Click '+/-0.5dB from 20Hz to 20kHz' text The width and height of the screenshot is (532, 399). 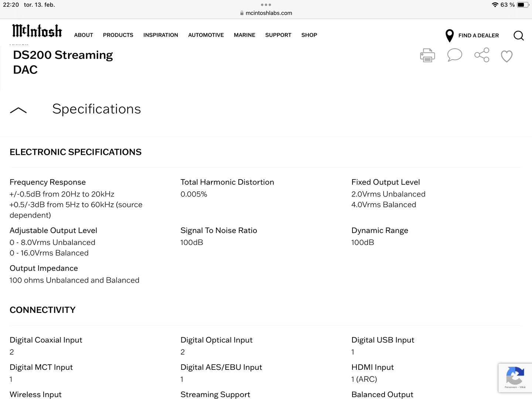click(62, 194)
